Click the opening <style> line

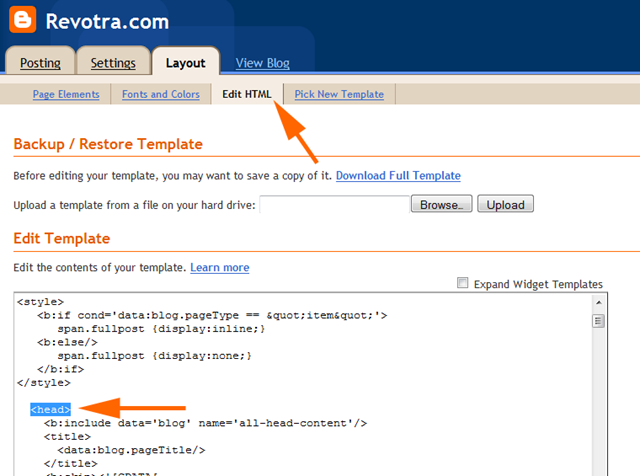(40, 302)
